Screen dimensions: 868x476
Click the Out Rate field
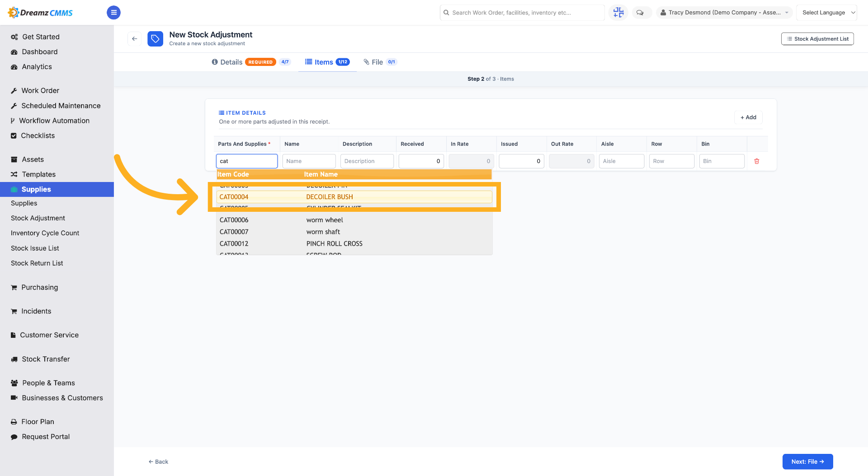(x=572, y=161)
